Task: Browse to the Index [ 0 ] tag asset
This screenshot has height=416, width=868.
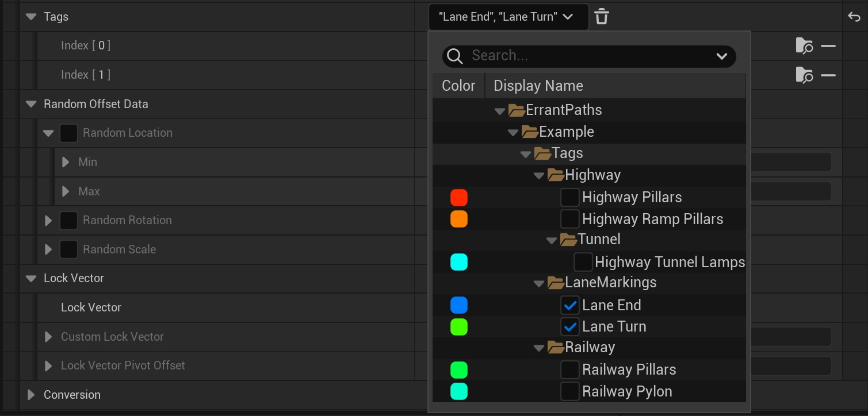Action: tap(804, 45)
